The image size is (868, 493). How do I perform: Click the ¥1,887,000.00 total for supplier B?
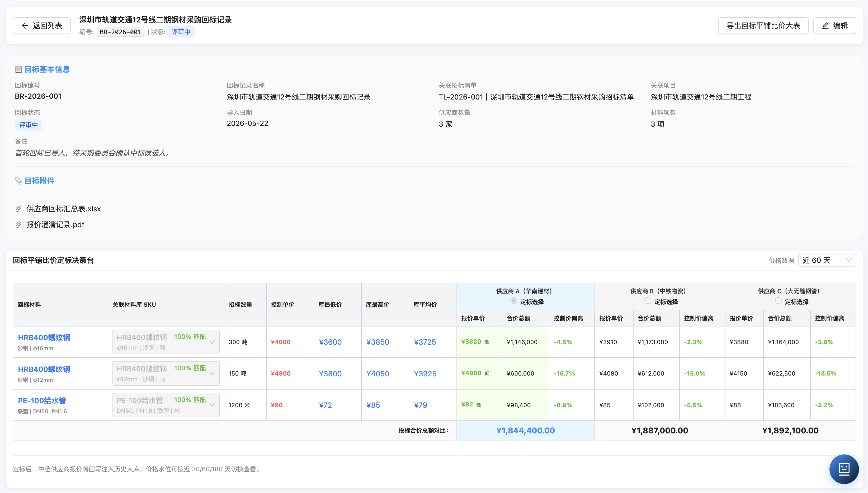tap(659, 431)
